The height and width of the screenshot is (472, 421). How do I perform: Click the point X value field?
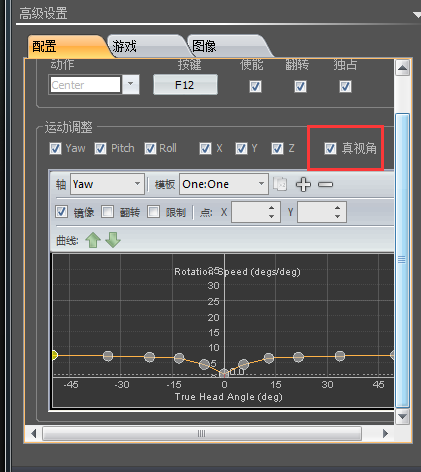coord(256,212)
